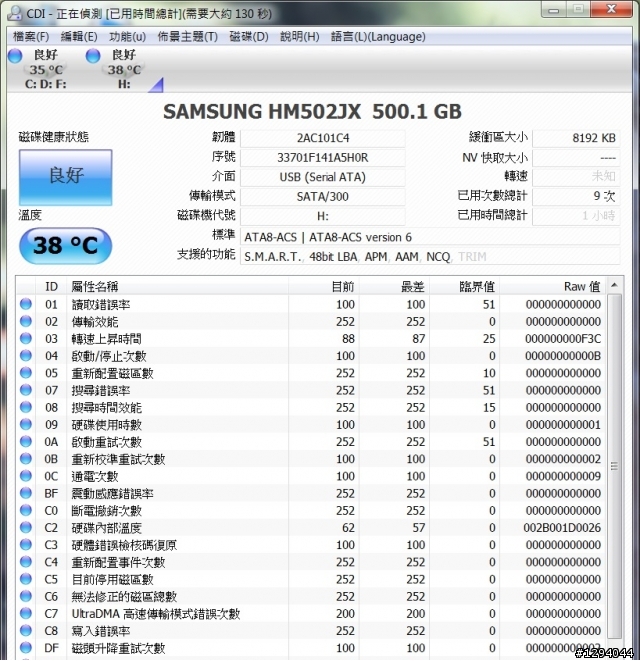Click status icon for attribute 05 重新配置磁區數
Screen dimensions: 640x661
26,373
